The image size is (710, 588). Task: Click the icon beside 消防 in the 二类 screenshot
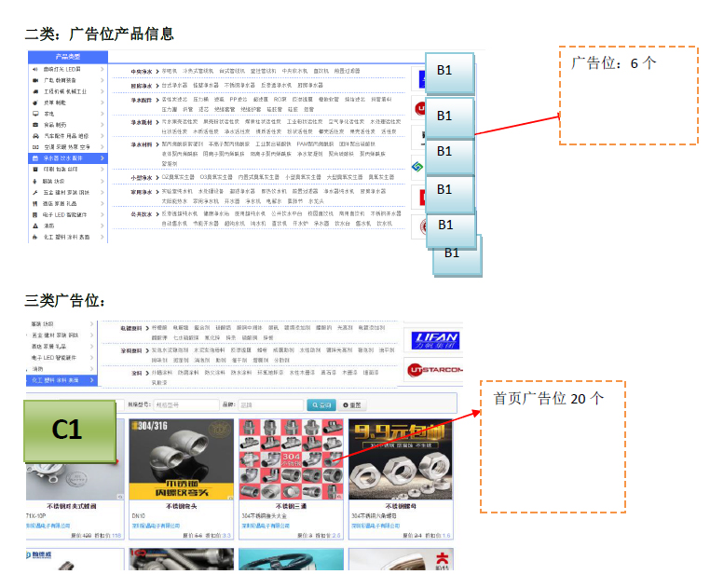34,226
